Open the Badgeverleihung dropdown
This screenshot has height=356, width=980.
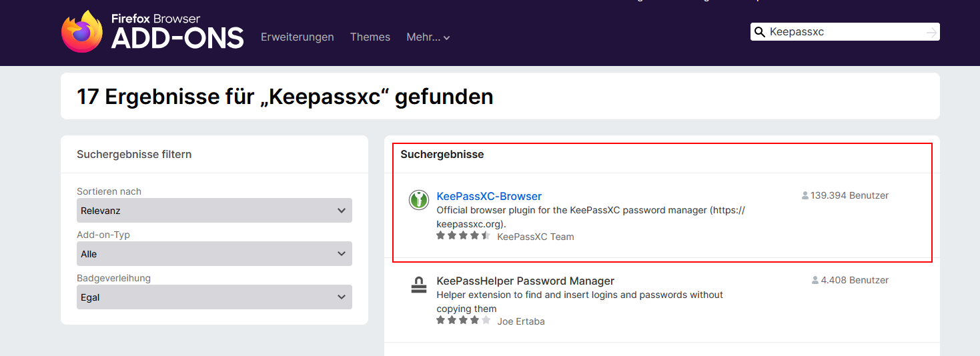pos(214,297)
